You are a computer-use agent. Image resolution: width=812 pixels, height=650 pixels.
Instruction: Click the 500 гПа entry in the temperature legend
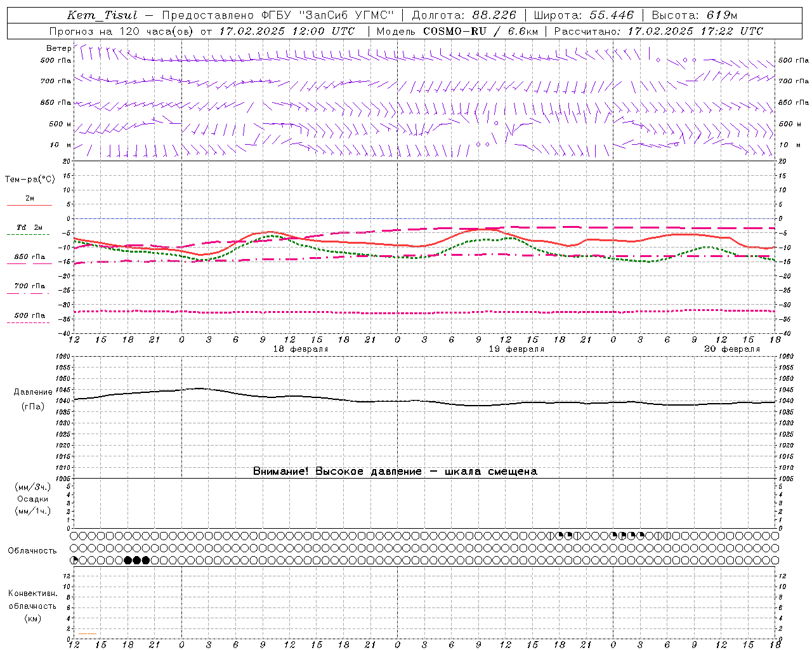pyautogui.click(x=30, y=315)
